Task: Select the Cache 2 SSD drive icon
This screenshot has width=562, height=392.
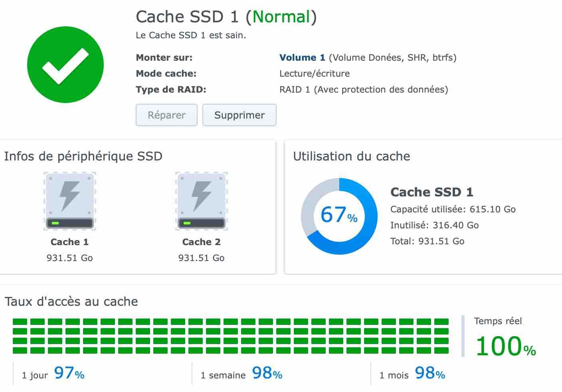Action: (x=202, y=201)
